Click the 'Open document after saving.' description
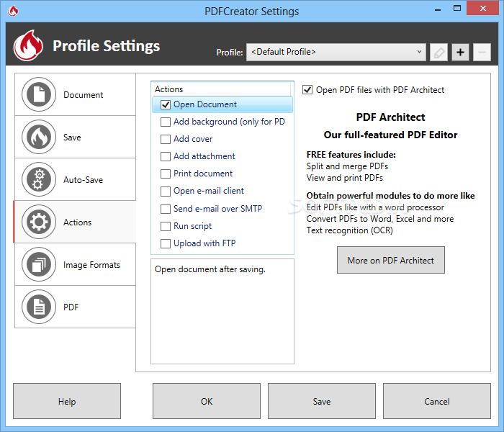 [x=210, y=269]
